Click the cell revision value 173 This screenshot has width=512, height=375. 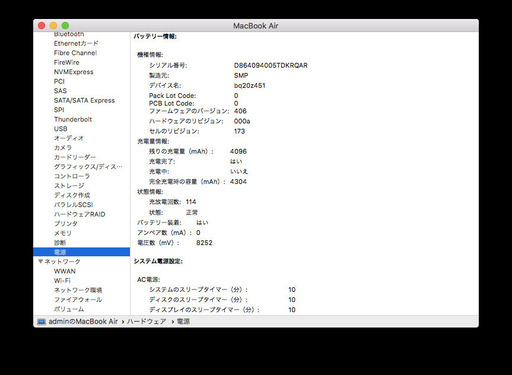click(239, 131)
